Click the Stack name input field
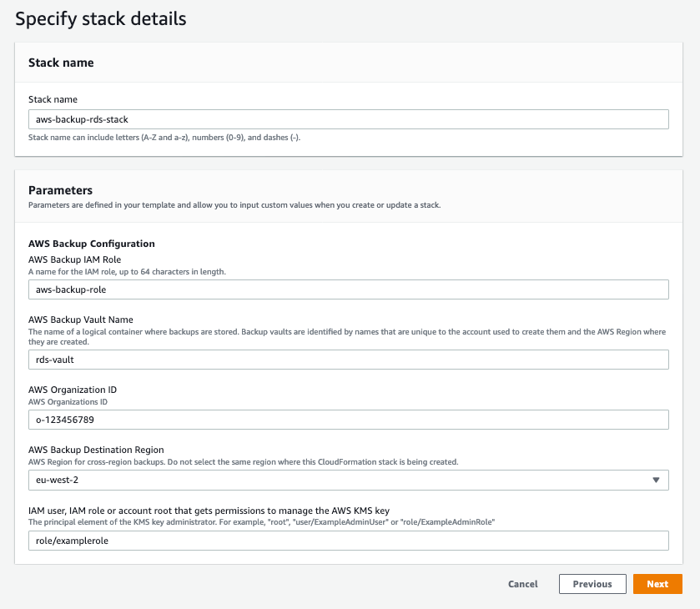Screen dimensions: 700x609 click(x=348, y=119)
